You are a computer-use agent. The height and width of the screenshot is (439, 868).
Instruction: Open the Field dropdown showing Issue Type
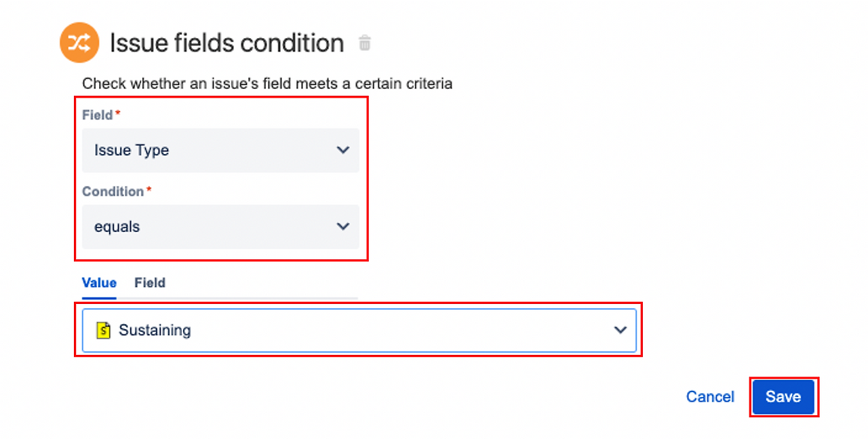click(220, 150)
